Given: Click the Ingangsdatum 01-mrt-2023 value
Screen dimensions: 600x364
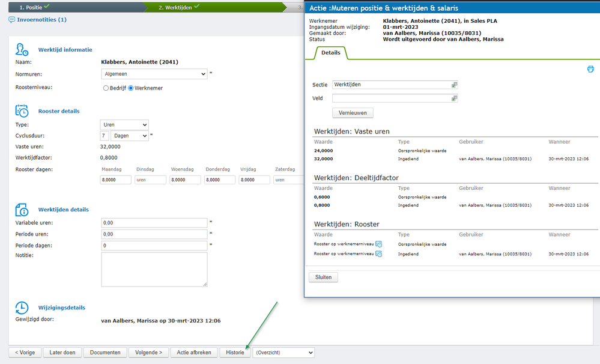Looking at the screenshot, I should [x=401, y=27].
